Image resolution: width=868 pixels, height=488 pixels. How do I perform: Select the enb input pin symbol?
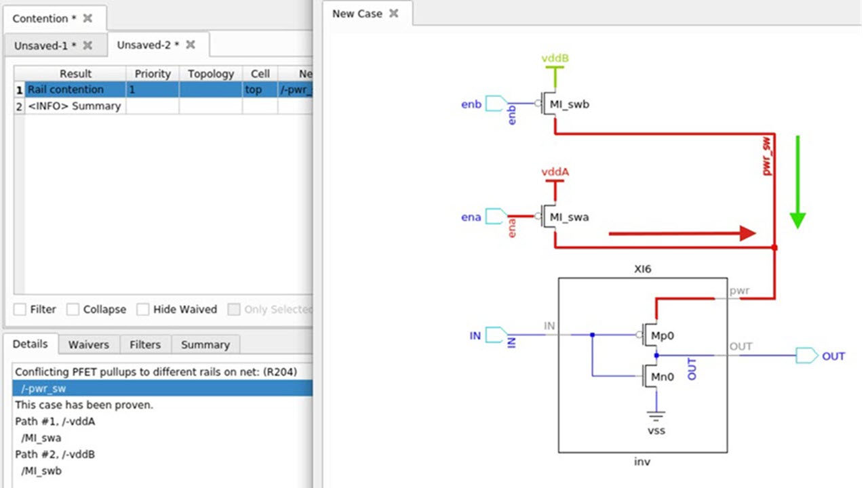tap(497, 104)
